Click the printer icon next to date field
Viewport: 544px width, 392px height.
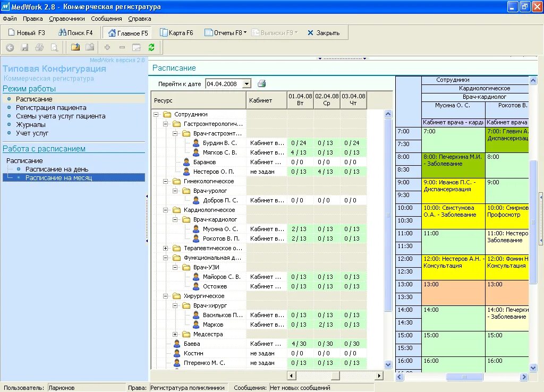(261, 83)
